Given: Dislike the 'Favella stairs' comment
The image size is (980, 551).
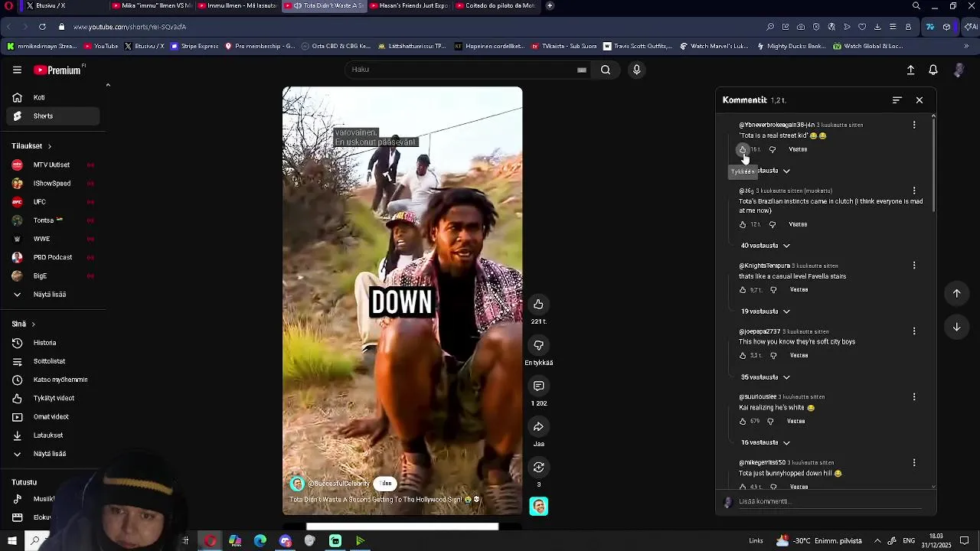Looking at the screenshot, I should [773, 290].
